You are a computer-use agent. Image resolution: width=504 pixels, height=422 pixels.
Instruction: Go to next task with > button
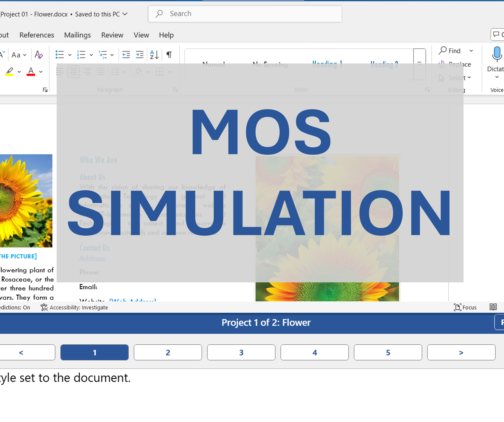tap(461, 352)
